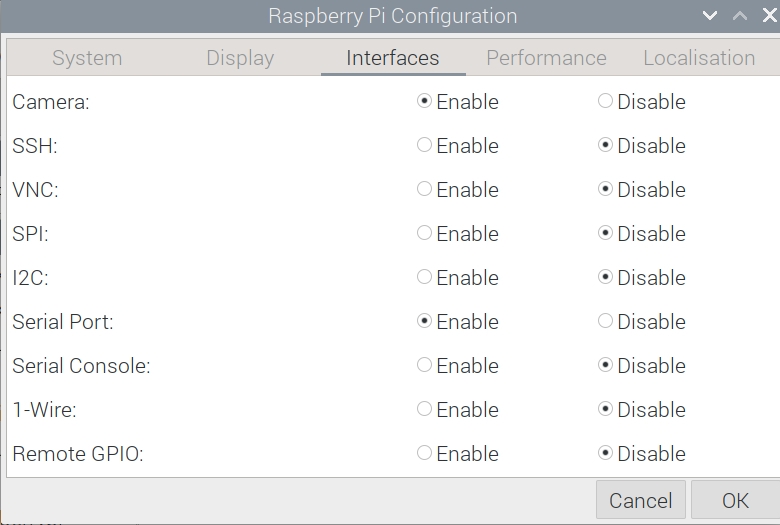Enable I2C interface option
The height and width of the screenshot is (525, 780).
click(x=425, y=277)
